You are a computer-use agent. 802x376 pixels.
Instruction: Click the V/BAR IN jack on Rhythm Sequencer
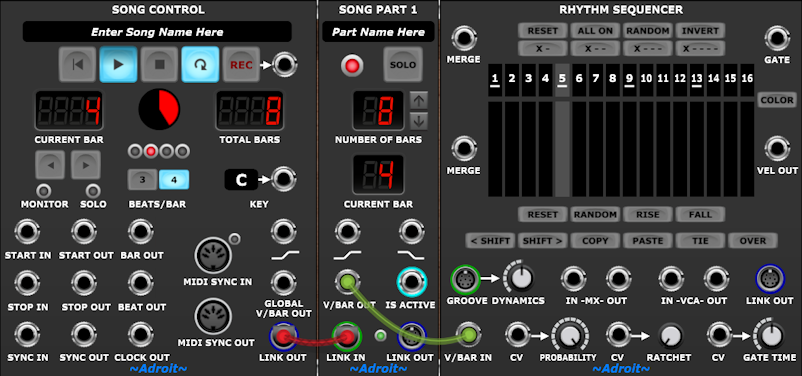coord(468,335)
